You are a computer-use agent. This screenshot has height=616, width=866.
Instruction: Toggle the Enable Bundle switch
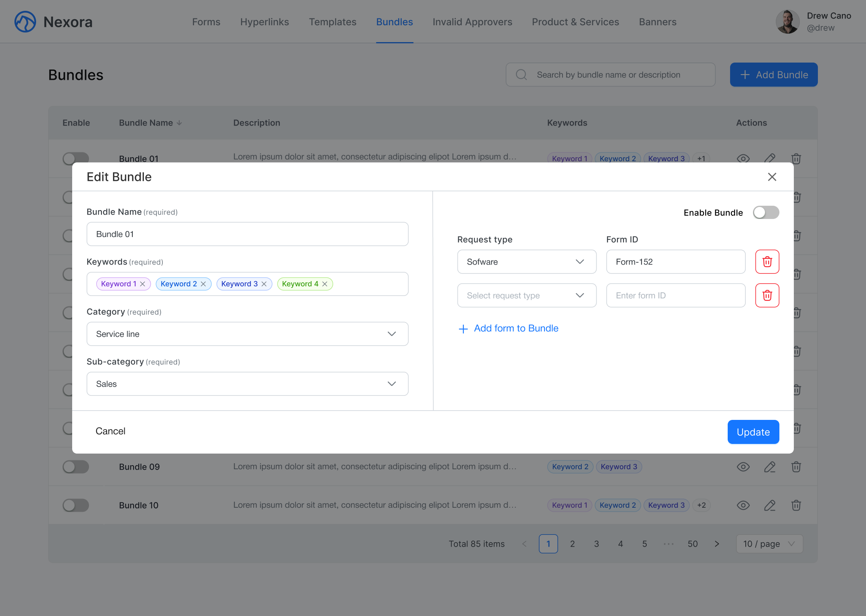click(x=765, y=213)
